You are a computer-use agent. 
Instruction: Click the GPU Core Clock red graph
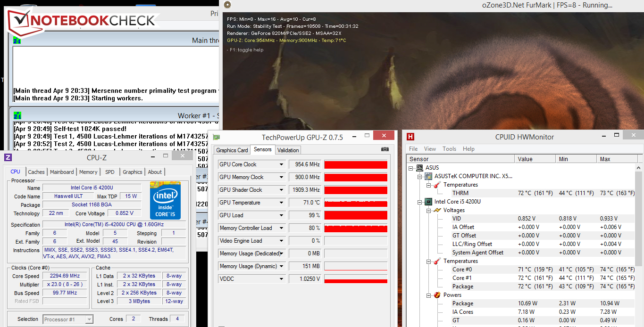pyautogui.click(x=356, y=164)
